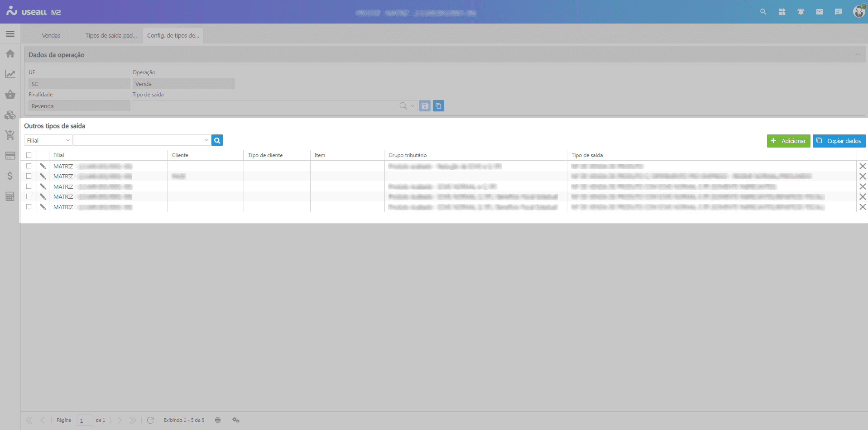Click the notifications bell icon
Screen dimensions: 868x430
801,12
